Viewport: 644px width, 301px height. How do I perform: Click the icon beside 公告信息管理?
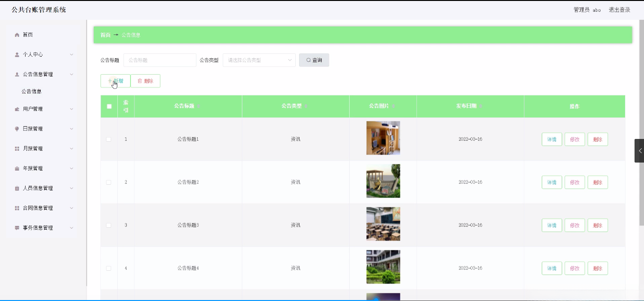click(17, 75)
